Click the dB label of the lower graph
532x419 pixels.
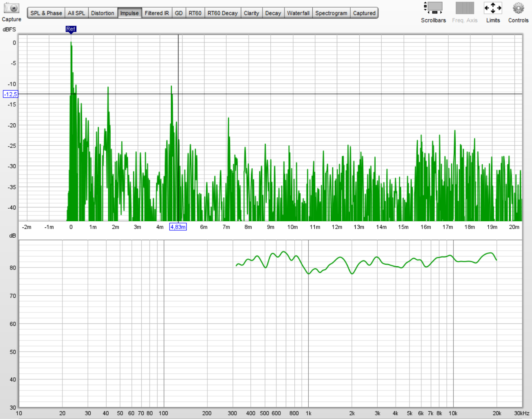(x=13, y=236)
